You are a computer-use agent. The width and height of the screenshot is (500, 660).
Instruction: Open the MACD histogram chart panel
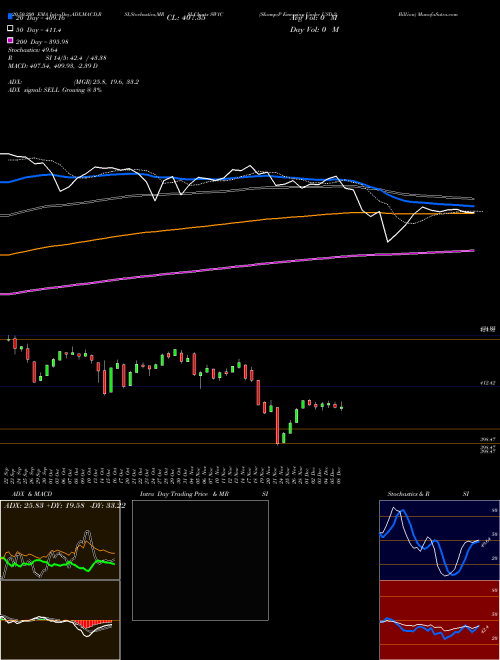point(60,620)
